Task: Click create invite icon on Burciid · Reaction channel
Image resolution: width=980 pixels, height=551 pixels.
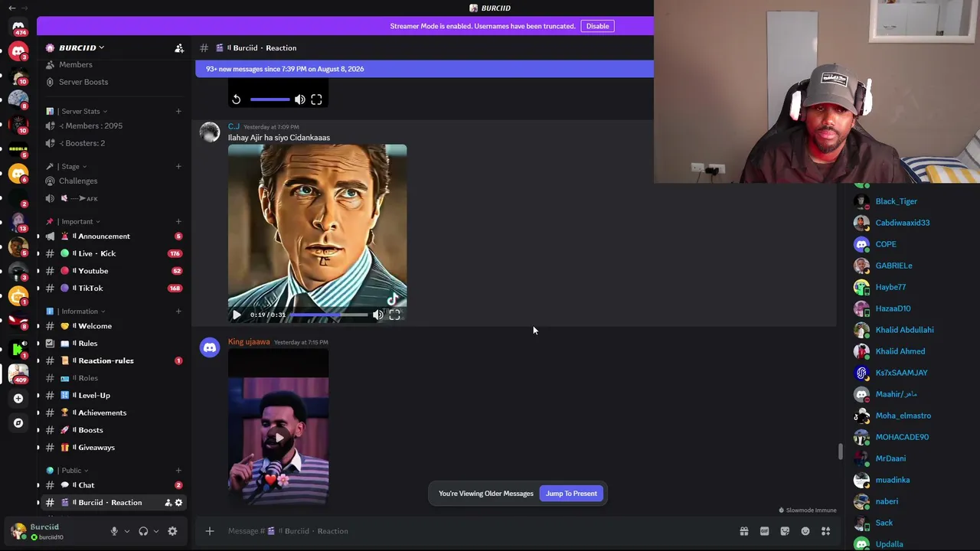Action: coord(168,503)
